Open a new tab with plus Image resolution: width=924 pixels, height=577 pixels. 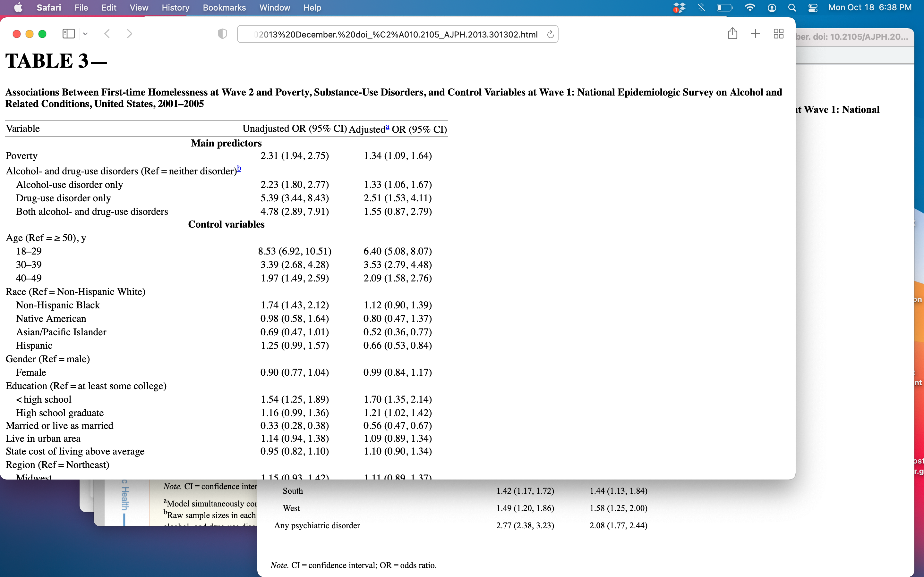755,34
